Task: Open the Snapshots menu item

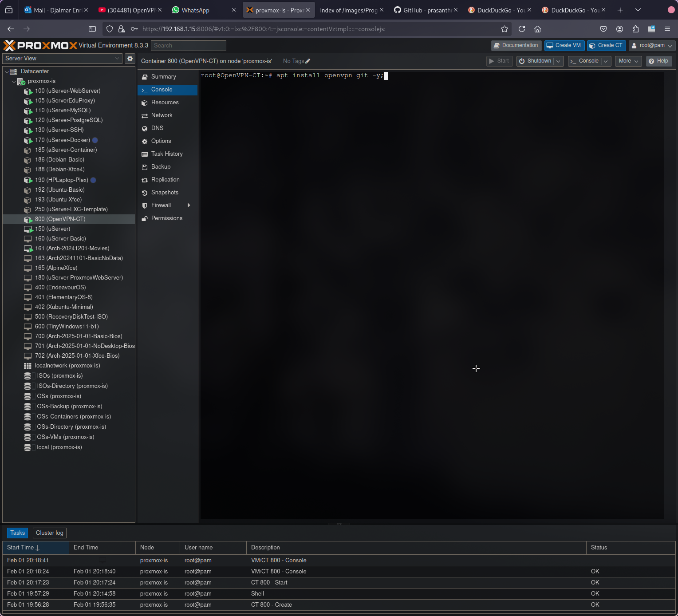Action: [165, 193]
